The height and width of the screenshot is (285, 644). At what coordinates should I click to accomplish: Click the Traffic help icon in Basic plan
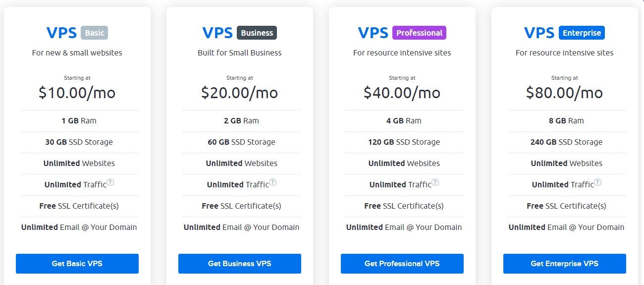pyautogui.click(x=110, y=182)
